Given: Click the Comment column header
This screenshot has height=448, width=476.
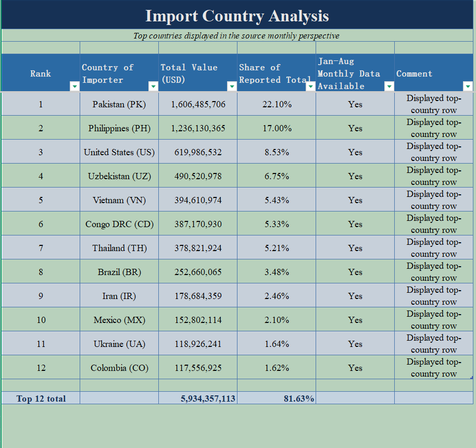Looking at the screenshot, I should coord(434,73).
